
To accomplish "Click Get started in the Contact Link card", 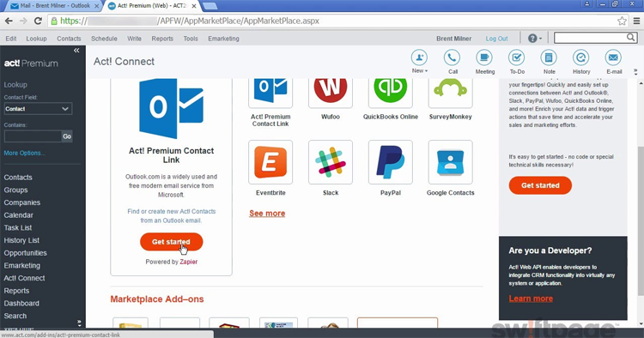I will [171, 242].
